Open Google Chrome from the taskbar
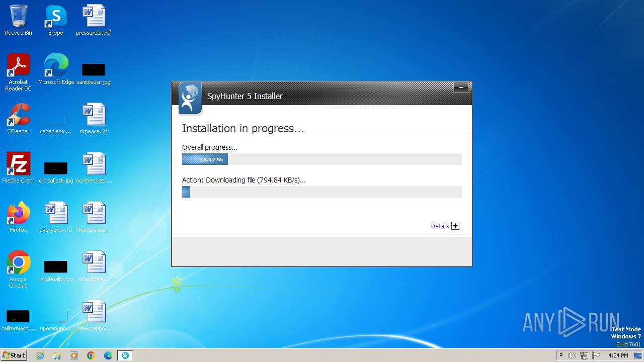644x362 pixels. coord(91,355)
